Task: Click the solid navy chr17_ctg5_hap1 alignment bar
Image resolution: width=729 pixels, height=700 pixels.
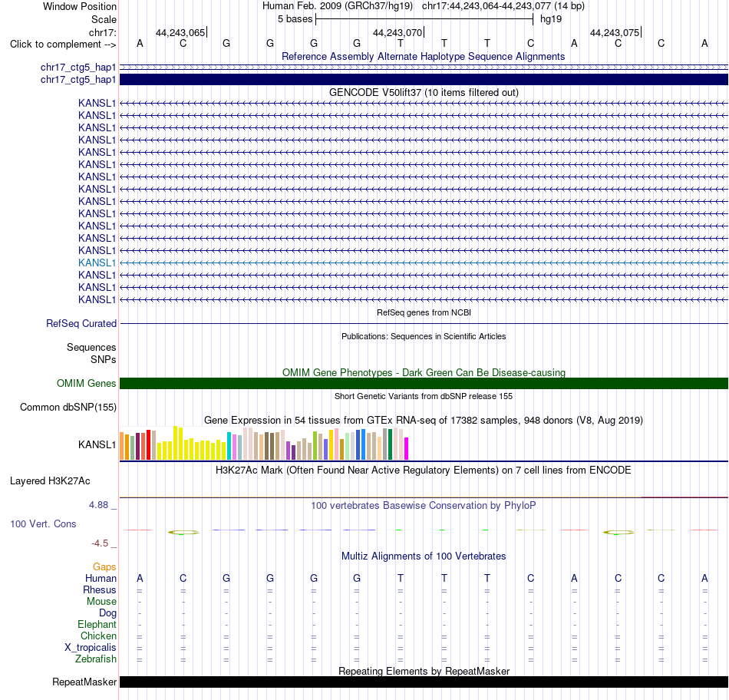Action: pyautogui.click(x=424, y=80)
